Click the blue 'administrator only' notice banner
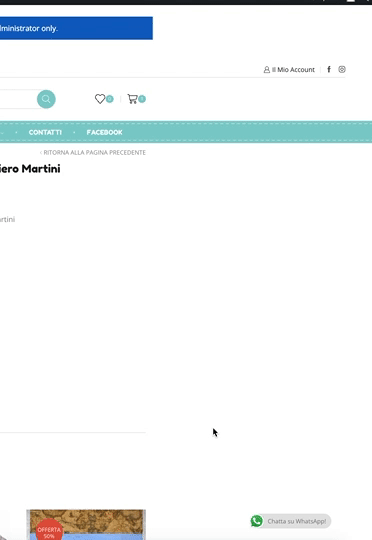This screenshot has height=540, width=372. [x=76, y=28]
